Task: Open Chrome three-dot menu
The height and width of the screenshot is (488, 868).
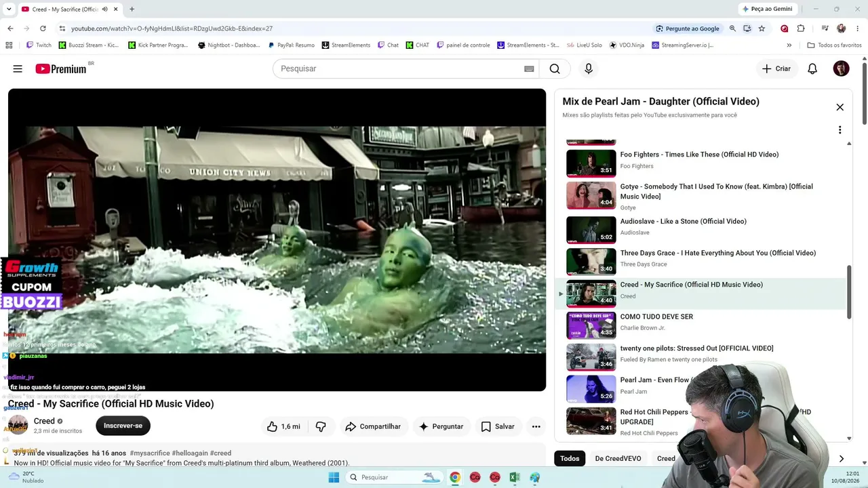Action: [858, 28]
